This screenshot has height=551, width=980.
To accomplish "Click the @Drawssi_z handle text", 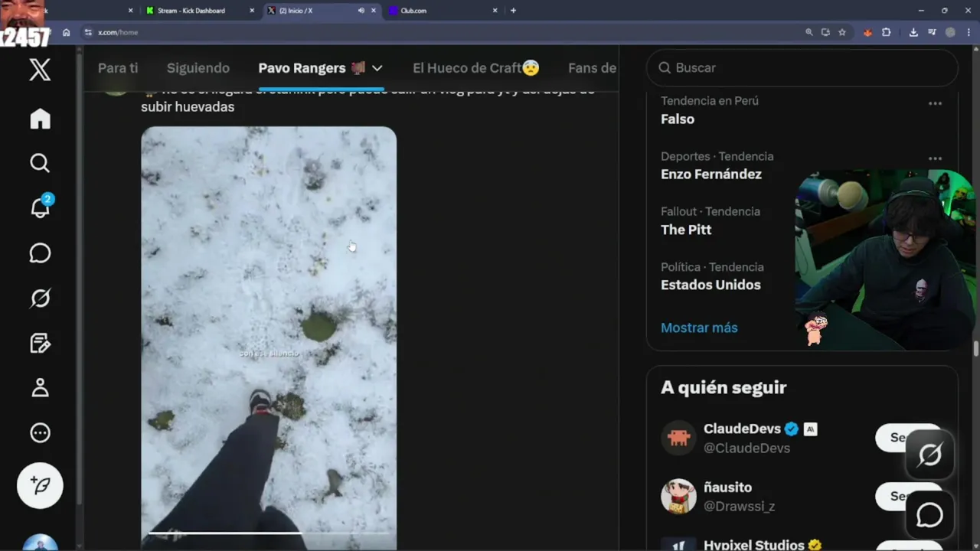I will point(740,507).
